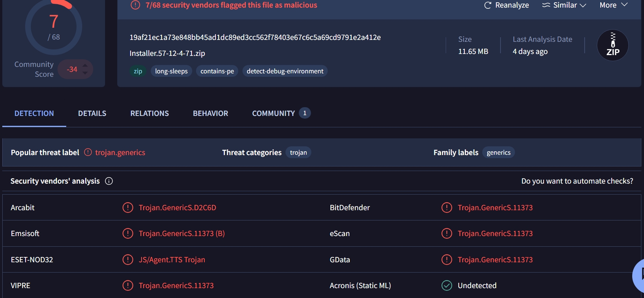This screenshot has height=298, width=644.
Task: Click "Do you want to automate checks?" link
Action: [577, 181]
